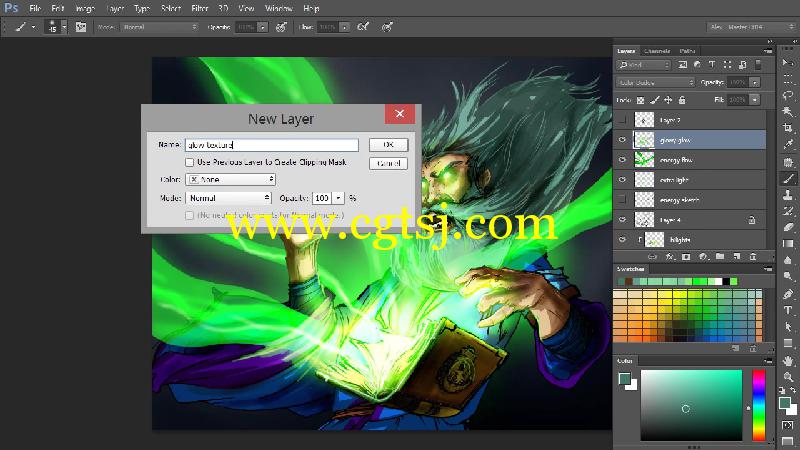Select the Move tool

pyautogui.click(x=788, y=62)
